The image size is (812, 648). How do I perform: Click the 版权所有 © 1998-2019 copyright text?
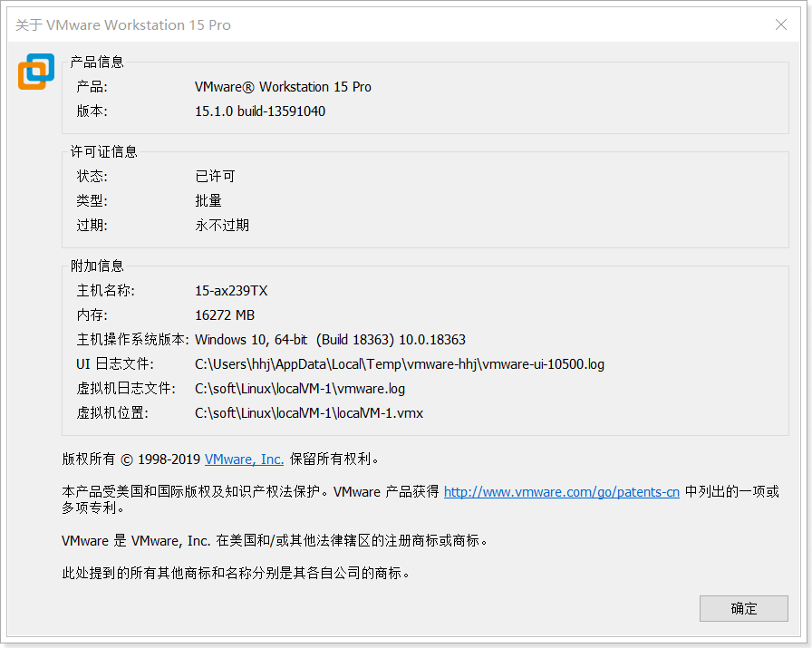[x=131, y=459]
